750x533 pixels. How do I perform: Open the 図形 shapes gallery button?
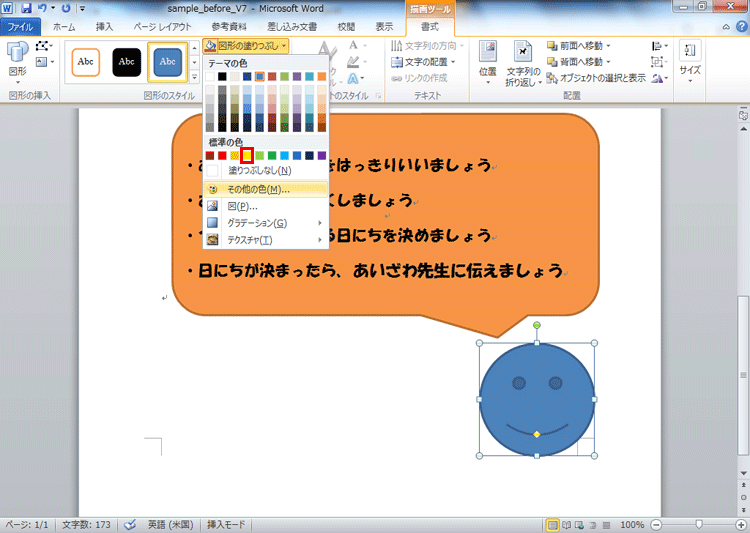[18, 63]
